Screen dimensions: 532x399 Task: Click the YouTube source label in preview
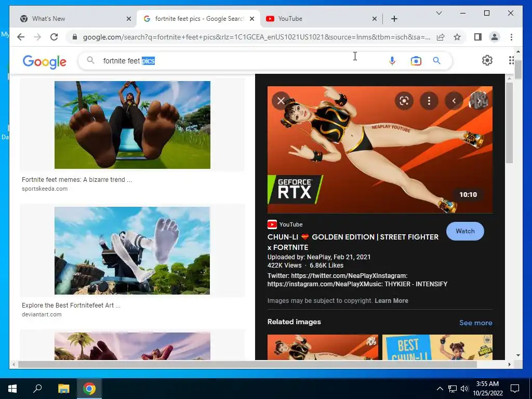tap(285, 224)
